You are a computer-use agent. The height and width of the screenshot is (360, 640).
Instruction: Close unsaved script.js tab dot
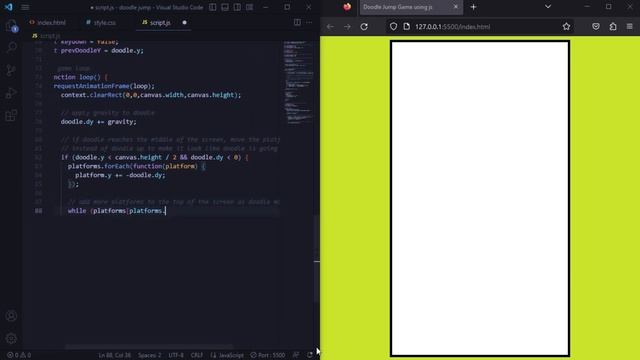pyautogui.click(x=184, y=23)
